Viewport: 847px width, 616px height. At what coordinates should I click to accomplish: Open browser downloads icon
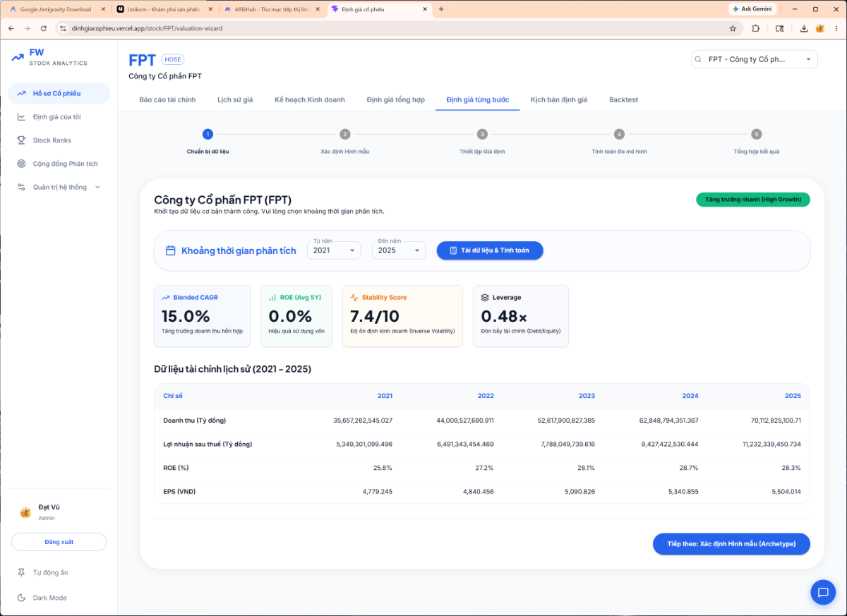[804, 28]
